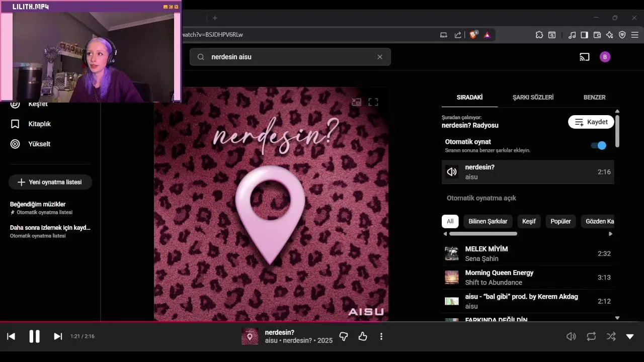Dislike the song nerdesin?
The height and width of the screenshot is (362, 644).
pyautogui.click(x=344, y=336)
